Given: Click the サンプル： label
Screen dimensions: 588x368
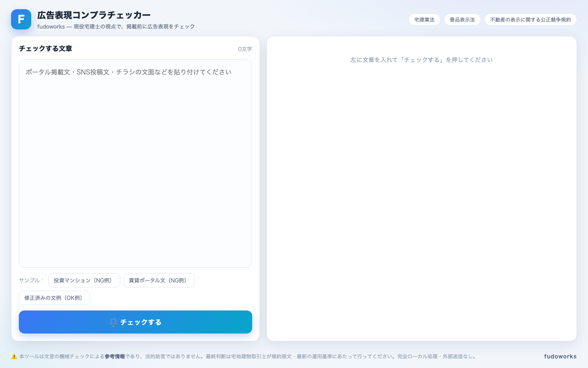Looking at the screenshot, I should tap(32, 281).
